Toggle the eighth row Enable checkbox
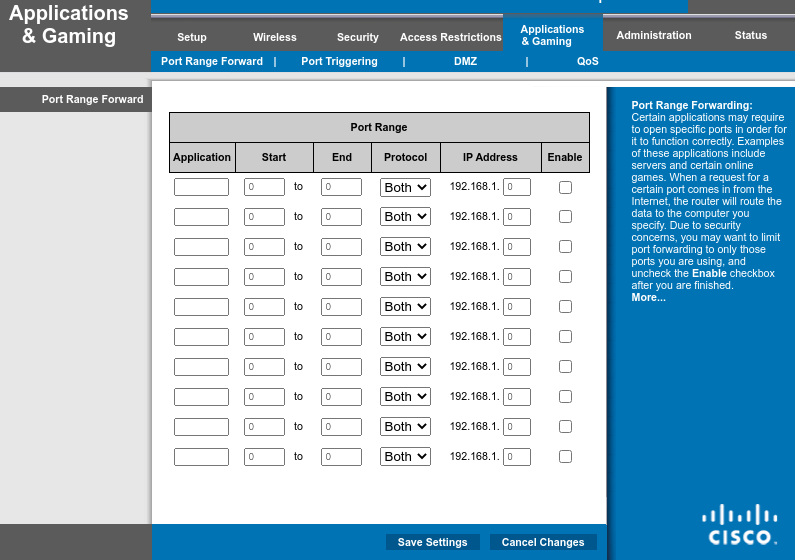Viewport: 795px width, 560px height. click(565, 396)
